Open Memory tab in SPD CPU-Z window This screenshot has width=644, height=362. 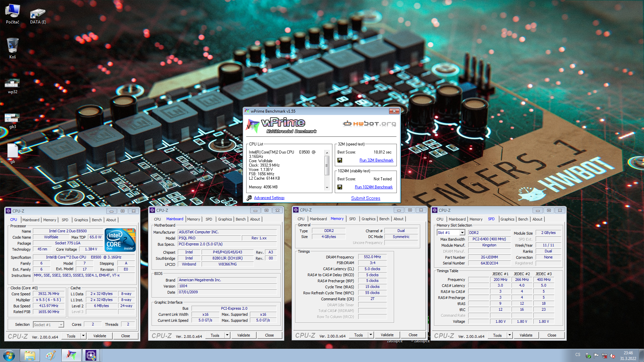[x=476, y=219]
